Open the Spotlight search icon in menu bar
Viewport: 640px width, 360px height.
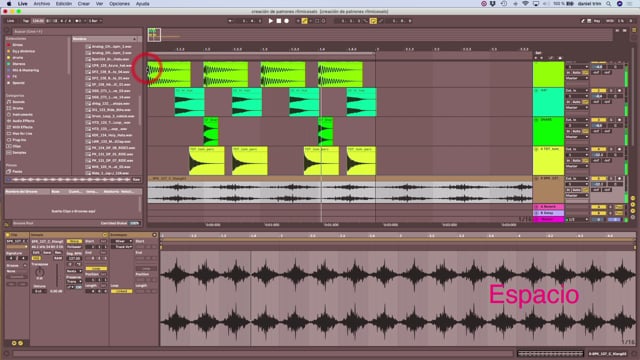click(609, 4)
